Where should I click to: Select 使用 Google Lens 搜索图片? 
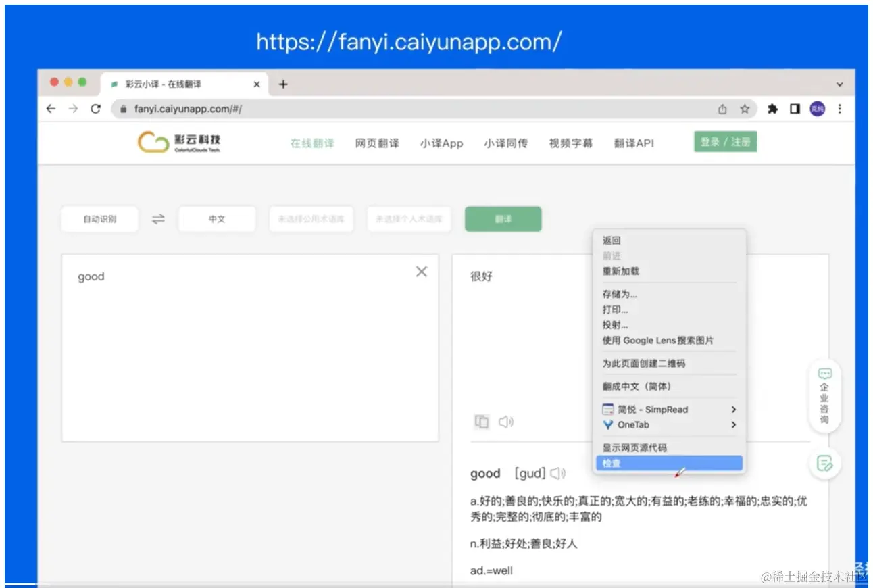pyautogui.click(x=669, y=341)
